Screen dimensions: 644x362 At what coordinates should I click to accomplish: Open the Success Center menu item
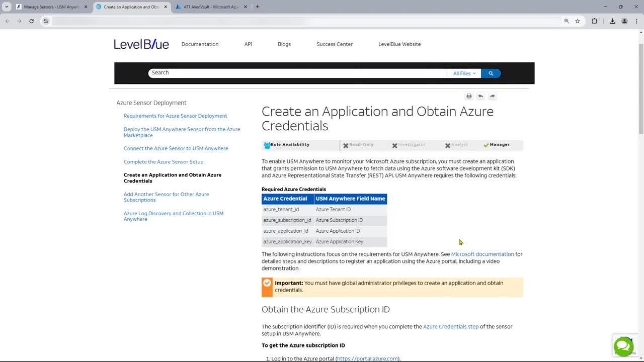335,44
